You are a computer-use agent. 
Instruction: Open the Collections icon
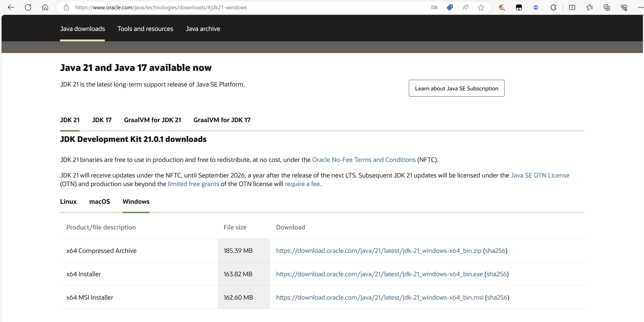[x=607, y=7]
